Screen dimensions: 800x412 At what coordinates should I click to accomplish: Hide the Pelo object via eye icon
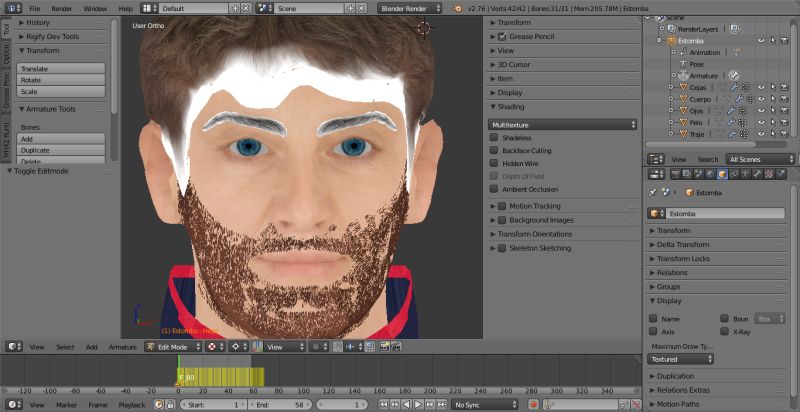tap(762, 122)
